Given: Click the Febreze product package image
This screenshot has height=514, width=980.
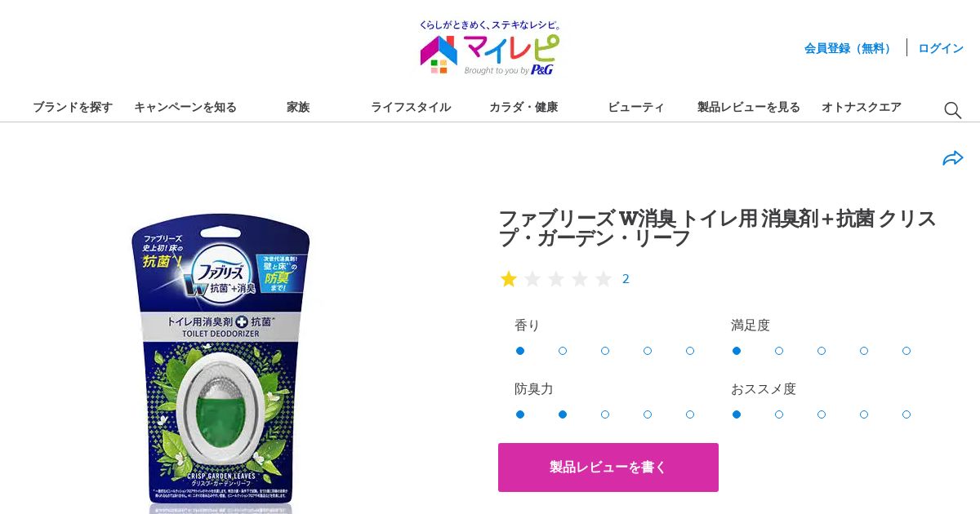Looking at the screenshot, I should pyautogui.click(x=220, y=359).
